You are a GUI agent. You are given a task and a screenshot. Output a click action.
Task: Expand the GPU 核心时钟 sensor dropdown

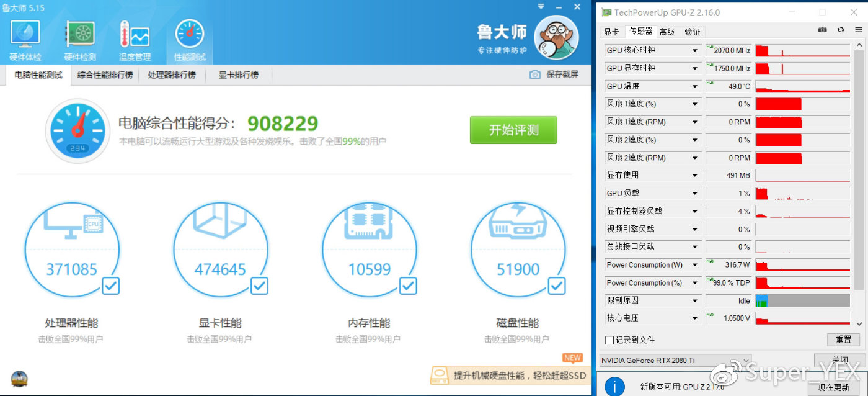pos(695,50)
